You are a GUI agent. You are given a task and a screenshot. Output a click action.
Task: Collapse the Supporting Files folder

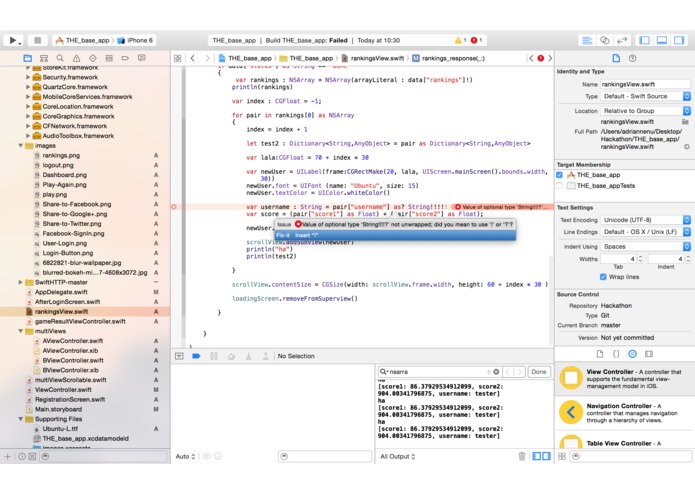tap(20, 419)
